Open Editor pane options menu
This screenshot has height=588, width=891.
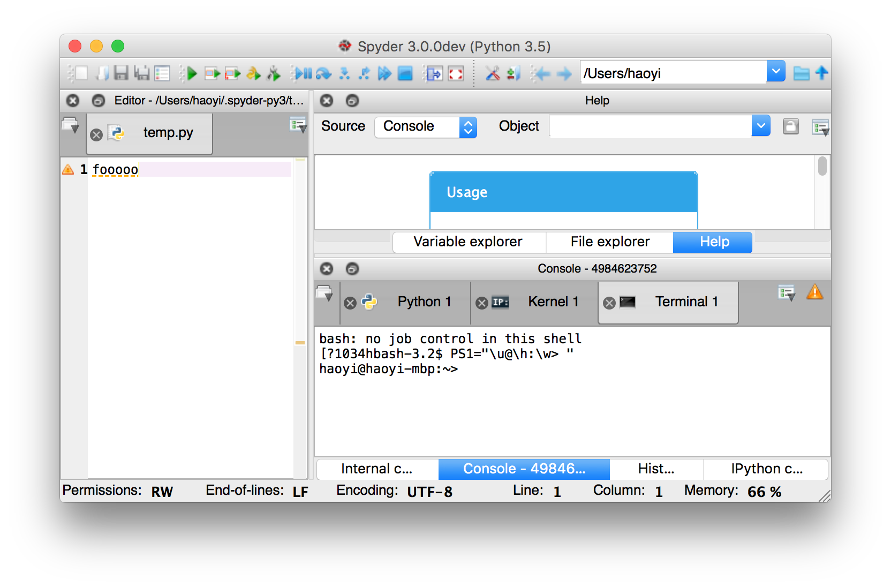pos(298,125)
